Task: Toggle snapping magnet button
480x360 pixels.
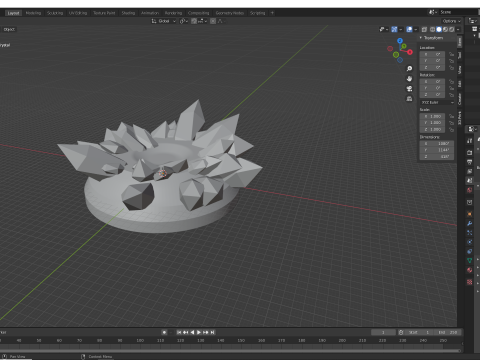Action: click(x=194, y=21)
